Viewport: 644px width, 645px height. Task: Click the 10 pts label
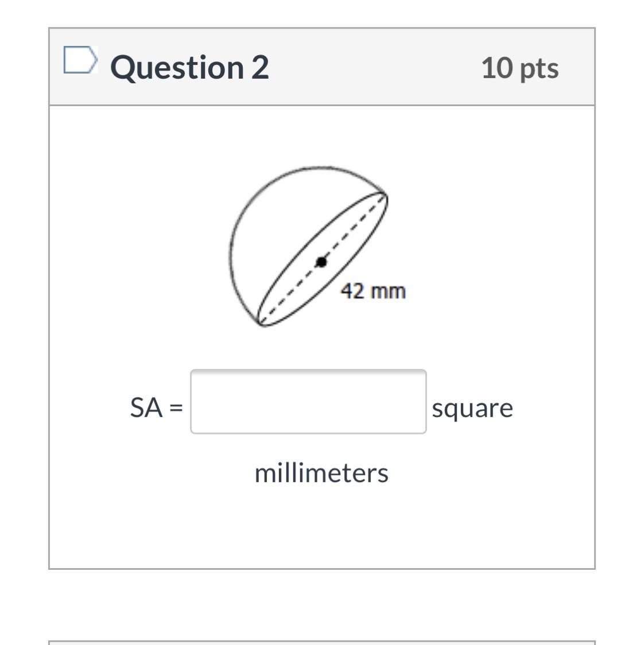coord(519,68)
